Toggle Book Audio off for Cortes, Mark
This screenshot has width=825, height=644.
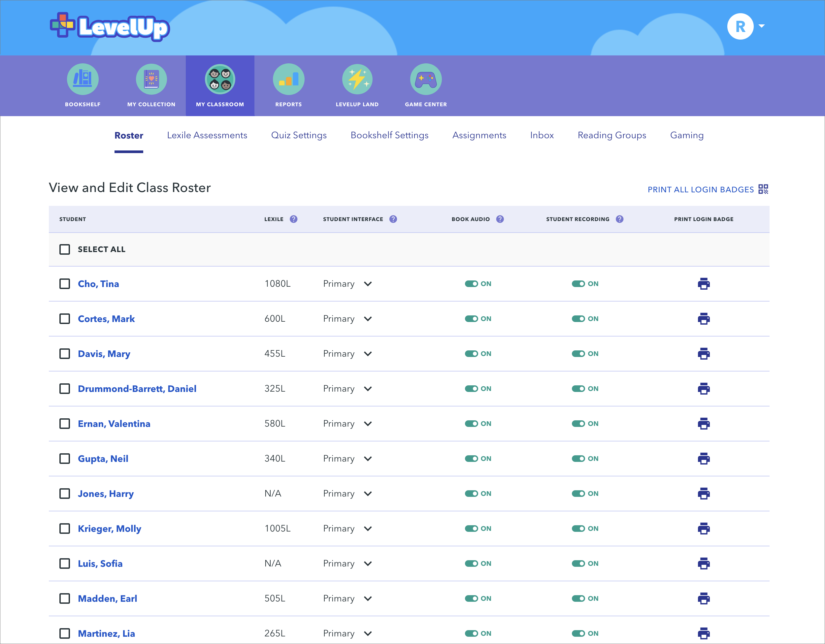pyautogui.click(x=472, y=319)
